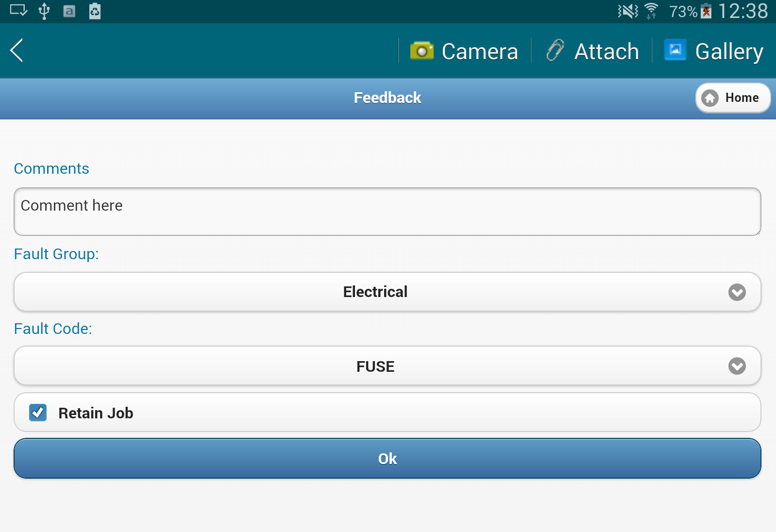
Task: Open the Camera icon
Action: [x=422, y=50]
